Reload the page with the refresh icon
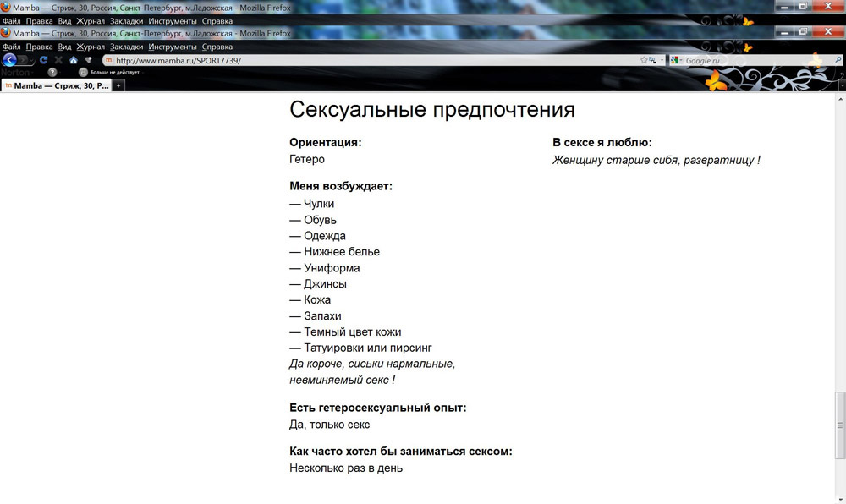 click(44, 60)
